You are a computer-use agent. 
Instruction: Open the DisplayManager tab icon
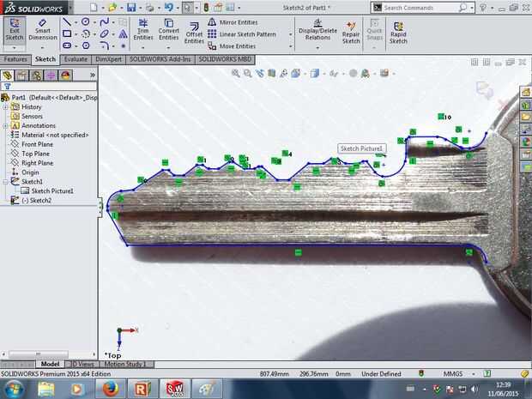click(x=65, y=75)
